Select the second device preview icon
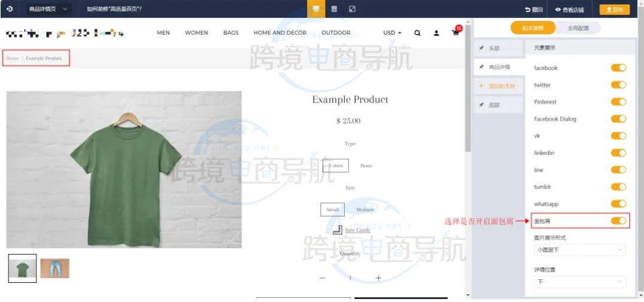644x302 pixels. (x=334, y=9)
